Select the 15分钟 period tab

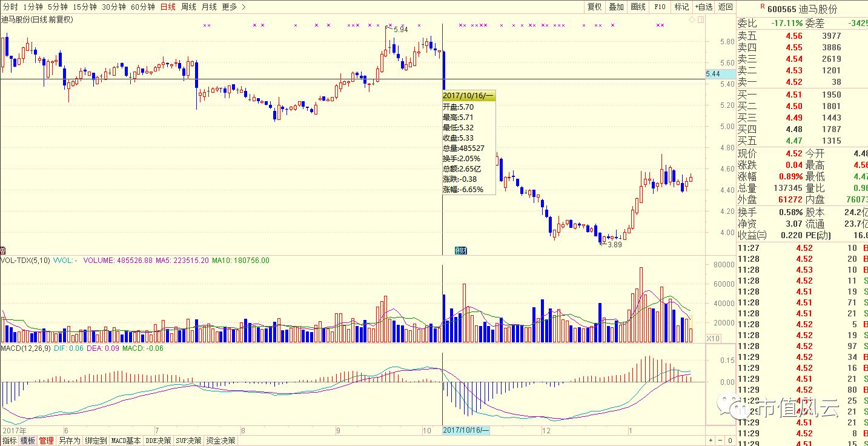(84, 7)
